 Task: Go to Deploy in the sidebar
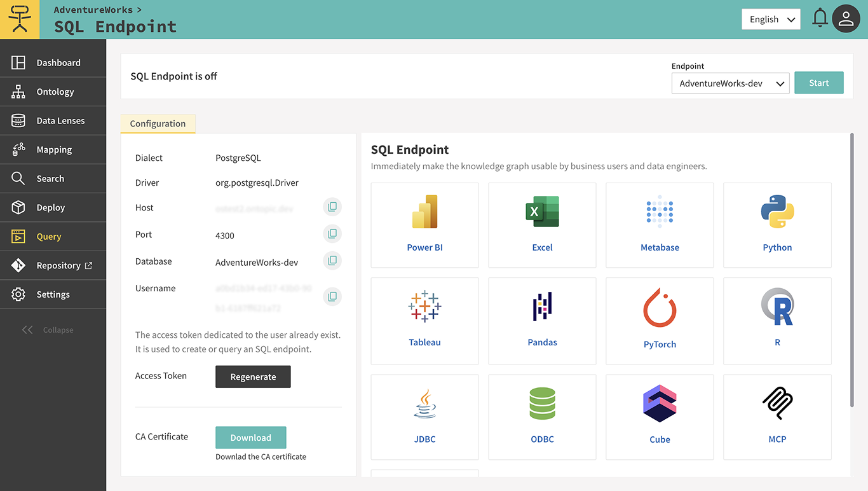(53, 207)
